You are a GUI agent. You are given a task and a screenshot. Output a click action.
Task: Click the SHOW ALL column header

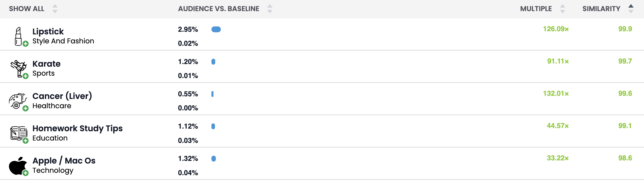[26, 8]
